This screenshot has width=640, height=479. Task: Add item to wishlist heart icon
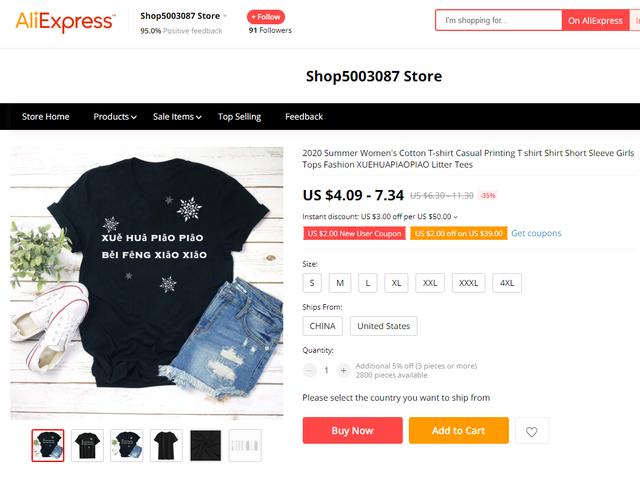click(531, 431)
